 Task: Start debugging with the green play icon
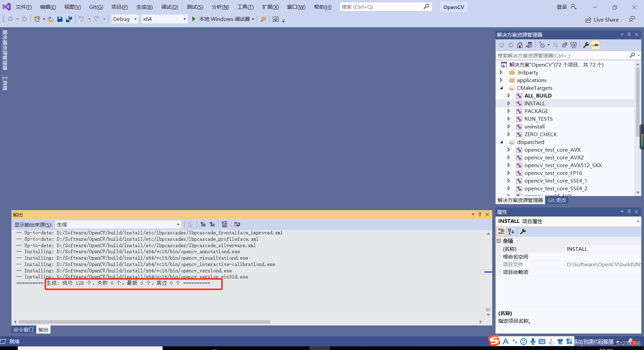[194, 19]
